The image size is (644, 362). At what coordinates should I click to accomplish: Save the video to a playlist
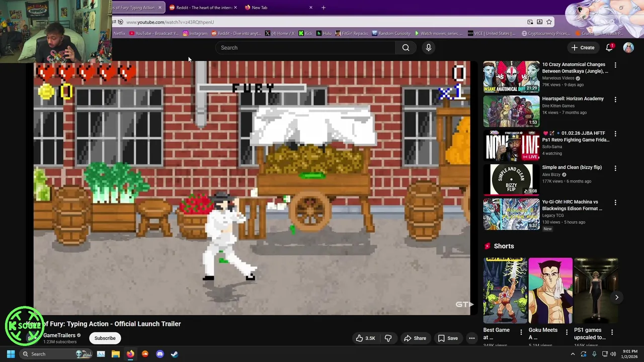click(448, 338)
